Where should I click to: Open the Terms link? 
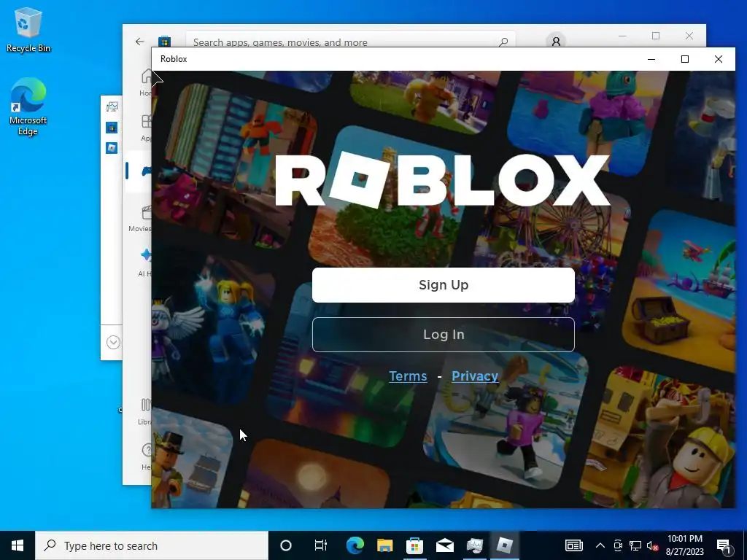pos(408,376)
